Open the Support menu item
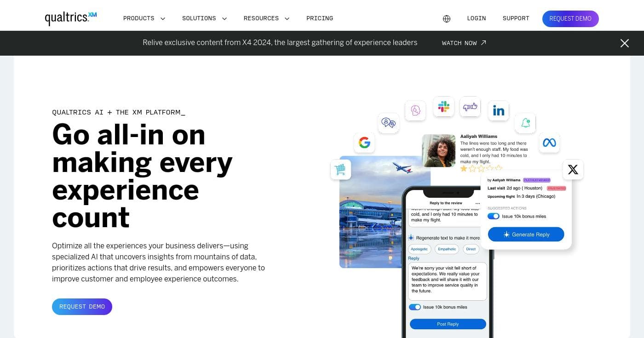This screenshot has height=338, width=644. 516,18
